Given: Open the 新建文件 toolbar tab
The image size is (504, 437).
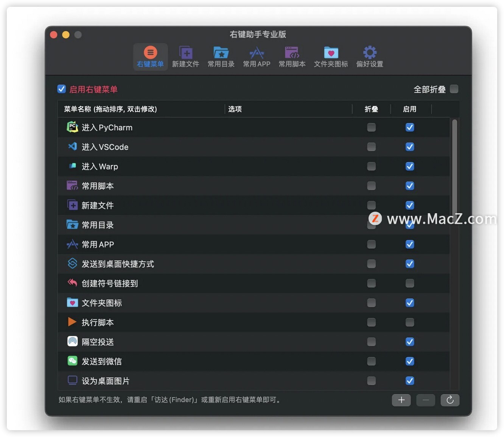Looking at the screenshot, I should pyautogui.click(x=185, y=57).
